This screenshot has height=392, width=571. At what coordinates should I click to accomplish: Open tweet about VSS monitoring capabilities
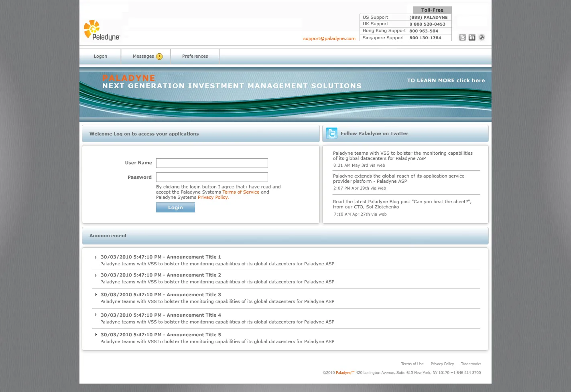pyautogui.click(x=402, y=156)
